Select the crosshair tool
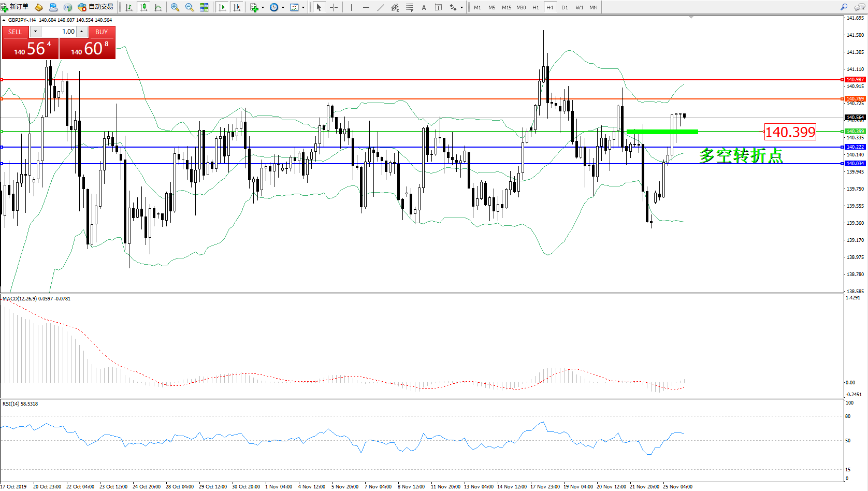The width and height of the screenshot is (868, 491). point(334,7)
